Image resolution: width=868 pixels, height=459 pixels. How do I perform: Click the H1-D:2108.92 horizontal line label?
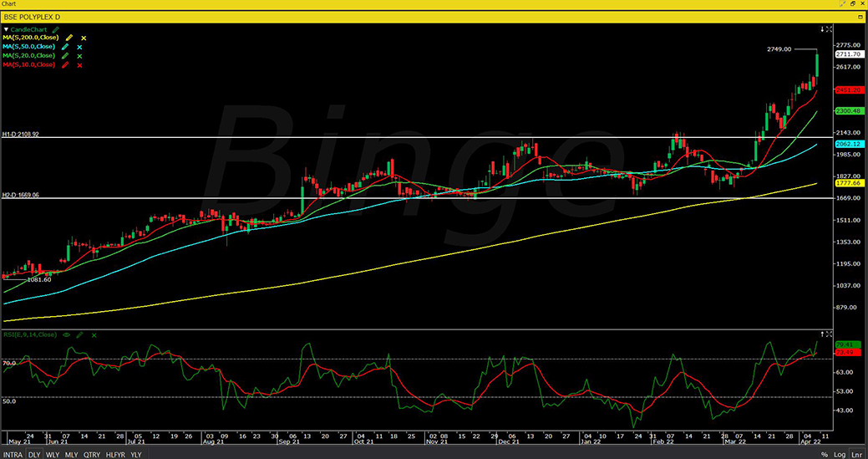(21, 135)
